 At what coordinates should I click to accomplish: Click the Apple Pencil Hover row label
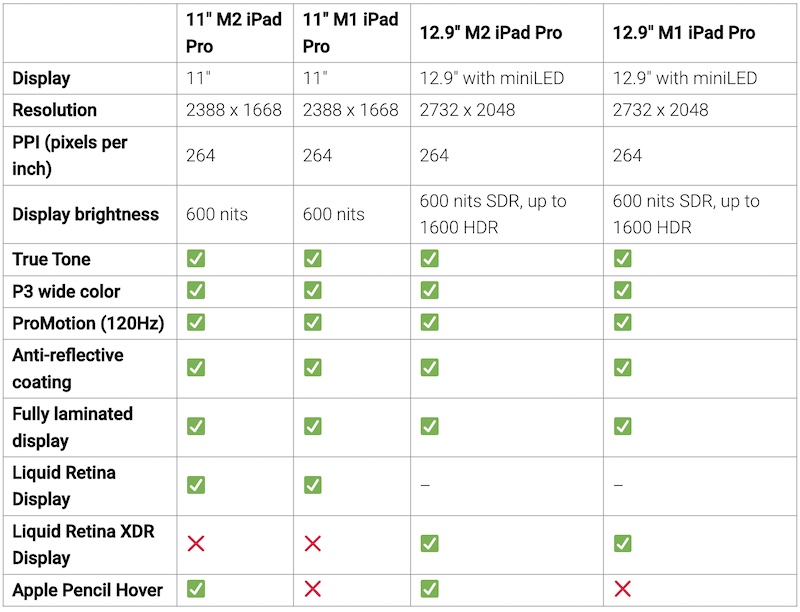(x=87, y=590)
